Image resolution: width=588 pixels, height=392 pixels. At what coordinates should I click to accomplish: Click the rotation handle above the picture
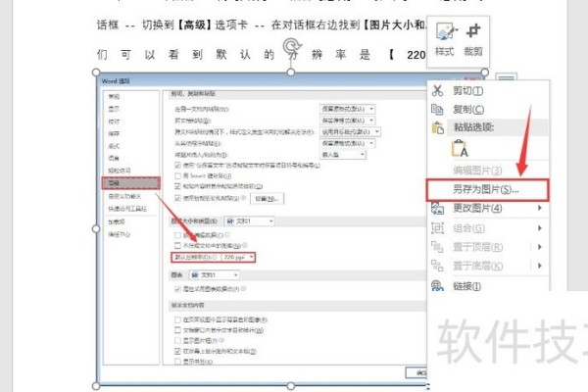tap(291, 47)
